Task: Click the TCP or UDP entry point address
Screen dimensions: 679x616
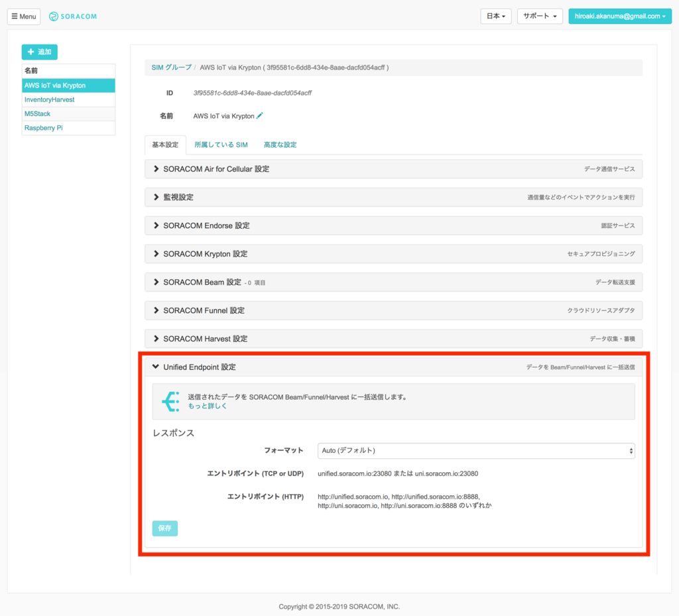Action: (398, 473)
